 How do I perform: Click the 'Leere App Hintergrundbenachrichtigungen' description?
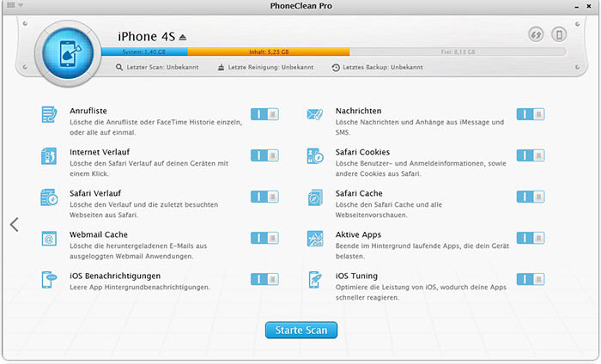(140, 287)
